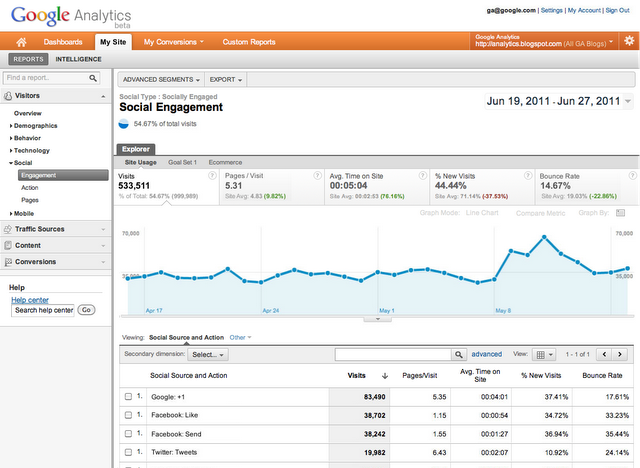Click the Find a report search field

click(x=46, y=77)
